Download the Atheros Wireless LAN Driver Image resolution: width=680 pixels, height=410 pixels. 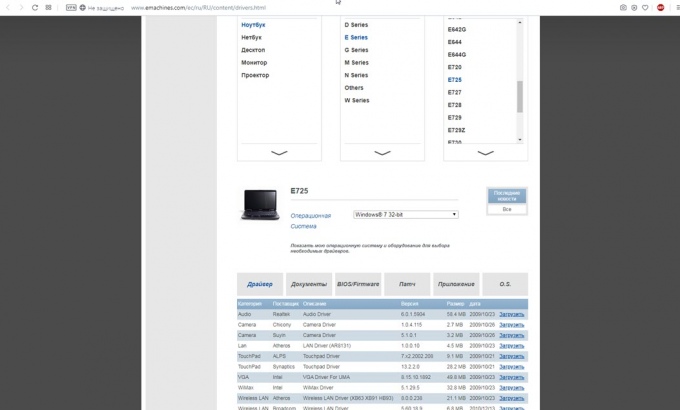click(512, 398)
